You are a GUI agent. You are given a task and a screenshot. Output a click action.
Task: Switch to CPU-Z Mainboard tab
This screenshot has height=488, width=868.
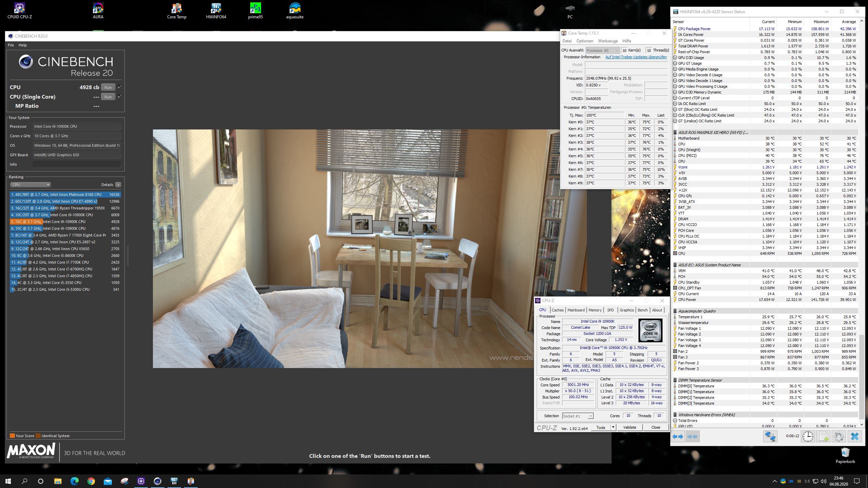(x=576, y=310)
